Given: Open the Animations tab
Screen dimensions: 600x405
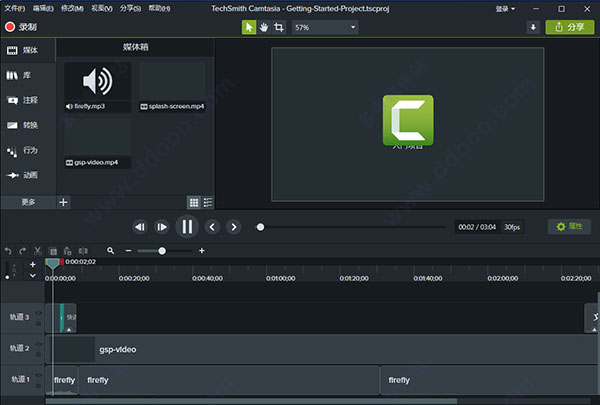Looking at the screenshot, I should 28,175.
